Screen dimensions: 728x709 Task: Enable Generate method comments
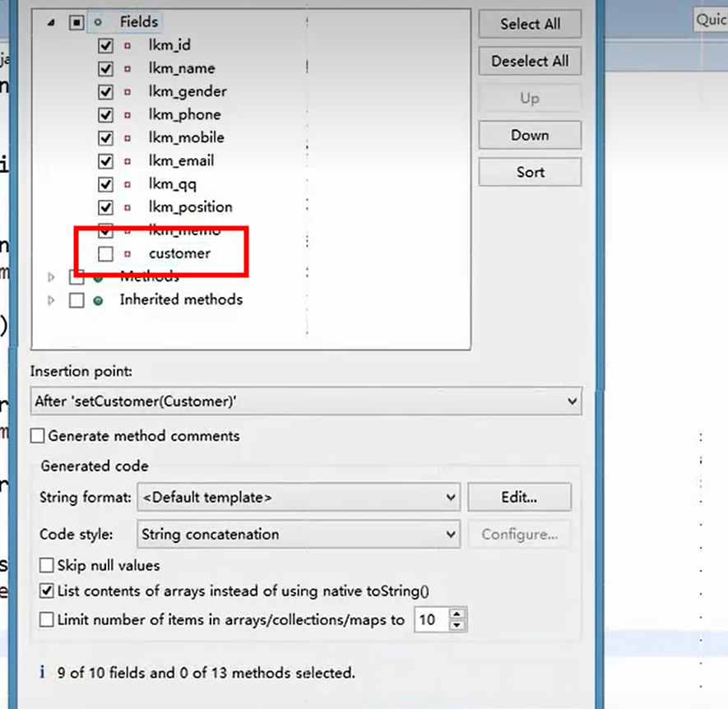pyautogui.click(x=37, y=436)
